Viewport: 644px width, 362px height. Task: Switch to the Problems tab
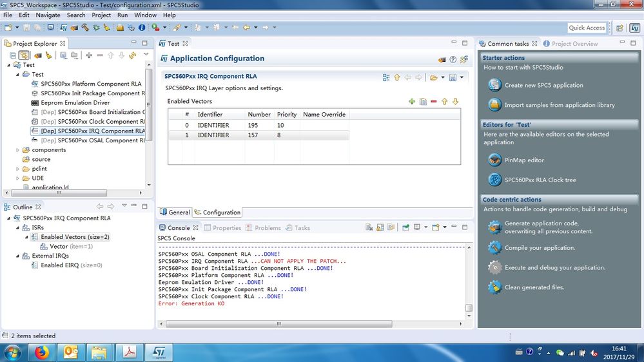[x=263, y=228]
